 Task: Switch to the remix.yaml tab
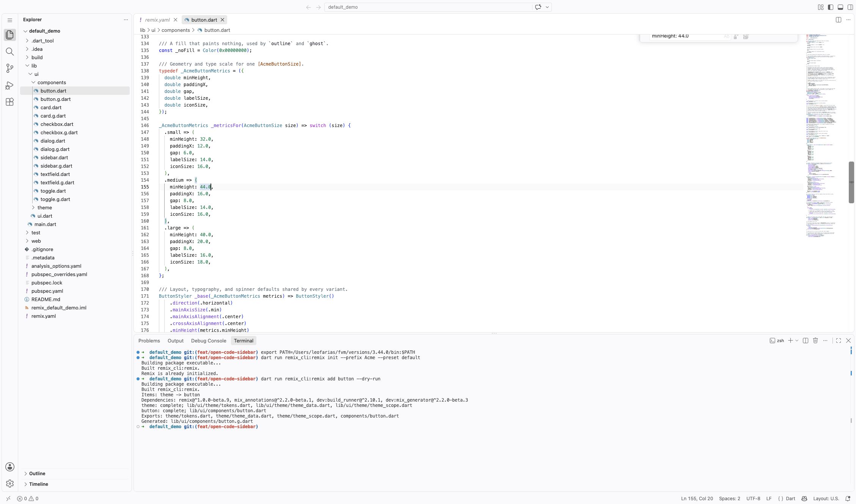point(157,20)
